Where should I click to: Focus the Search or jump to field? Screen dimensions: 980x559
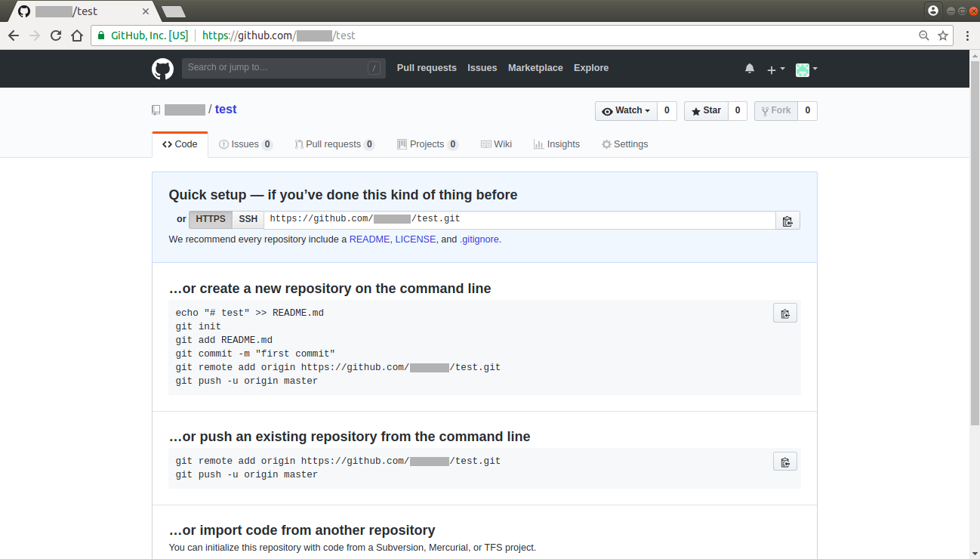[283, 68]
